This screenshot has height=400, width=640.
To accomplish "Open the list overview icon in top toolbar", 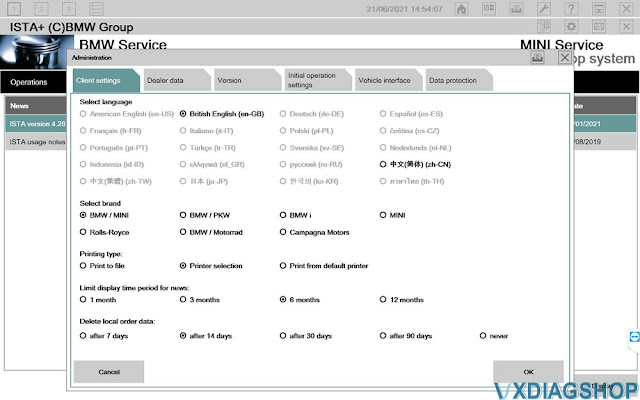I will coord(96,9).
